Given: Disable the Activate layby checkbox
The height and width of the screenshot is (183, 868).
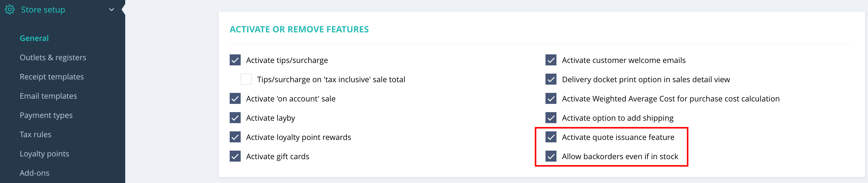Looking at the screenshot, I should 235,118.
